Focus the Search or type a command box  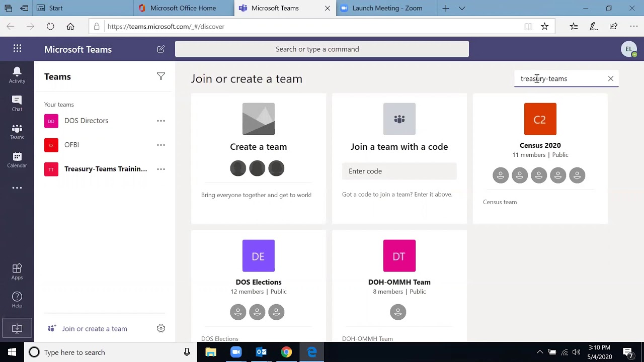[x=322, y=49]
